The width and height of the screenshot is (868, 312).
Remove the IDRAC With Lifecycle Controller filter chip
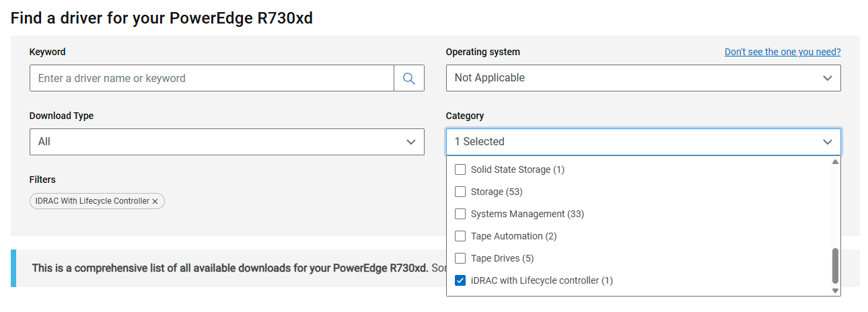point(155,201)
